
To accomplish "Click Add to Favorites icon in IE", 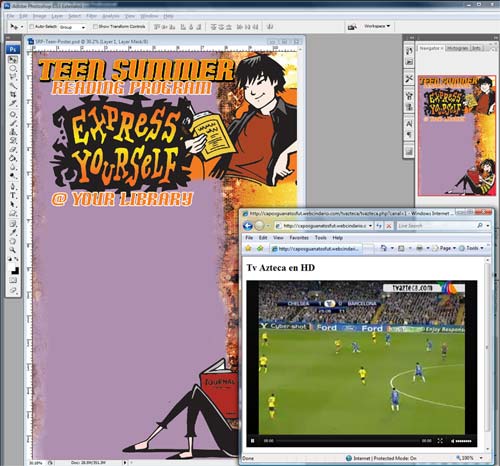I will pos(260,248).
